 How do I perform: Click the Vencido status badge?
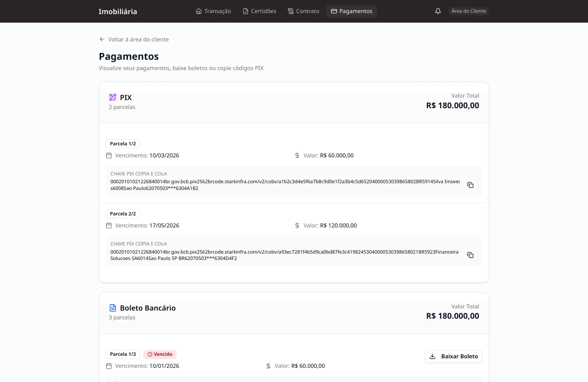pyautogui.click(x=160, y=354)
